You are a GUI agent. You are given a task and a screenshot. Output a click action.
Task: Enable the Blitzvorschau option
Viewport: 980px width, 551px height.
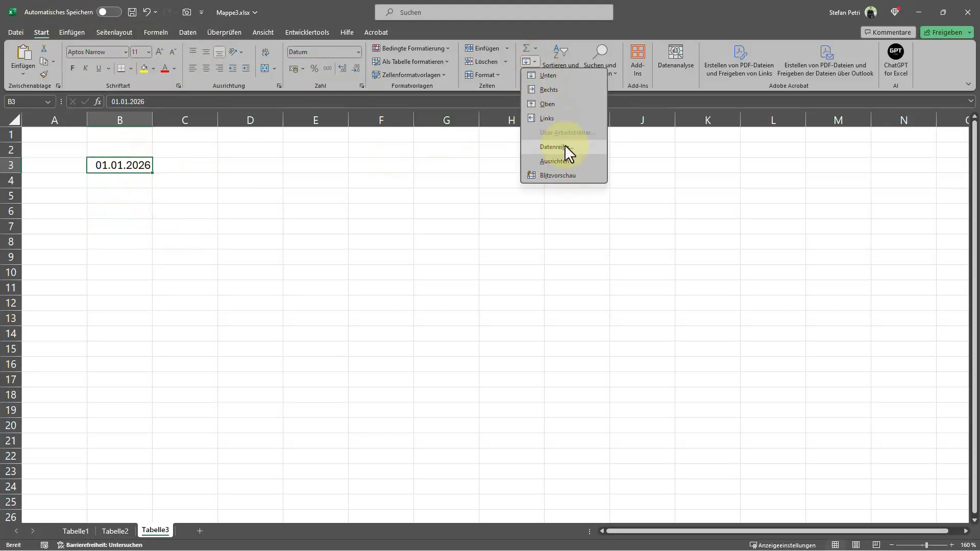558,175
